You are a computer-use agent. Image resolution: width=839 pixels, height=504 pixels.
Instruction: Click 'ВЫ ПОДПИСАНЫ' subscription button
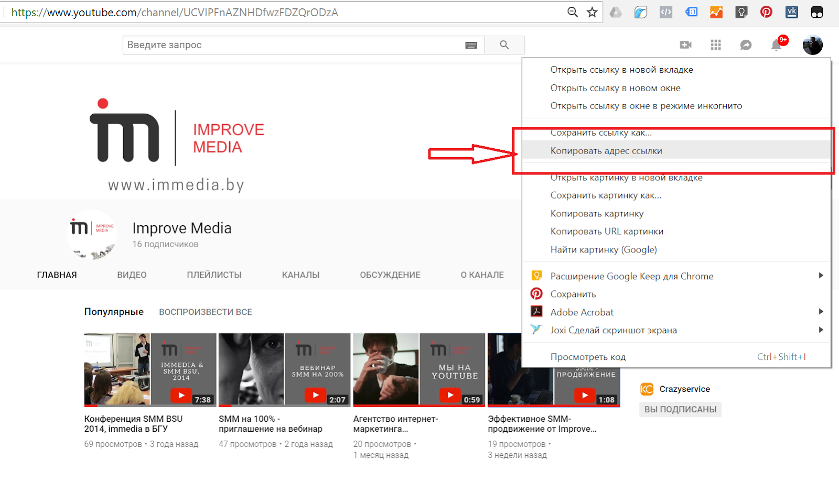[x=680, y=410]
